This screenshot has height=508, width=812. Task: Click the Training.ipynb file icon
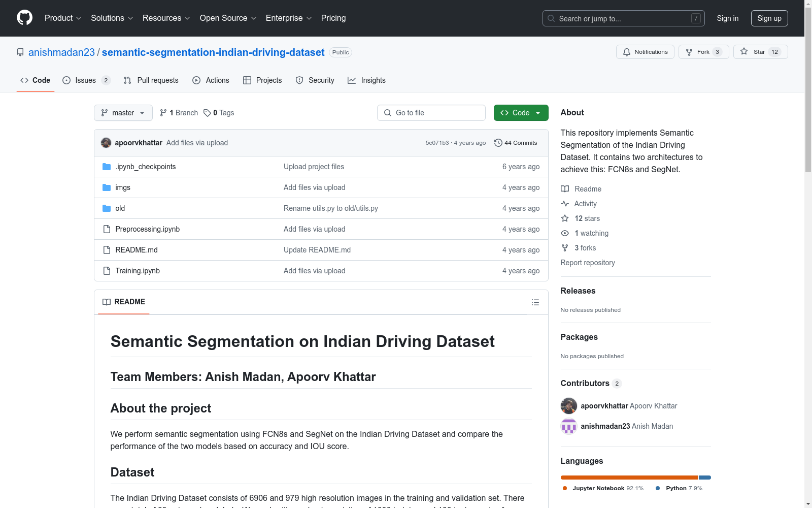(x=107, y=271)
